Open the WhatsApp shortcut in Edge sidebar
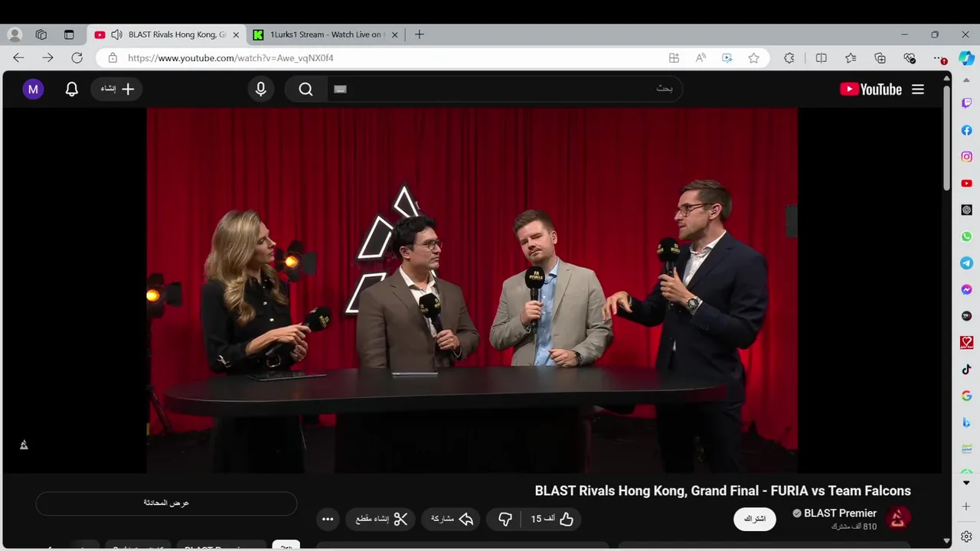This screenshot has width=980, height=551. click(966, 236)
